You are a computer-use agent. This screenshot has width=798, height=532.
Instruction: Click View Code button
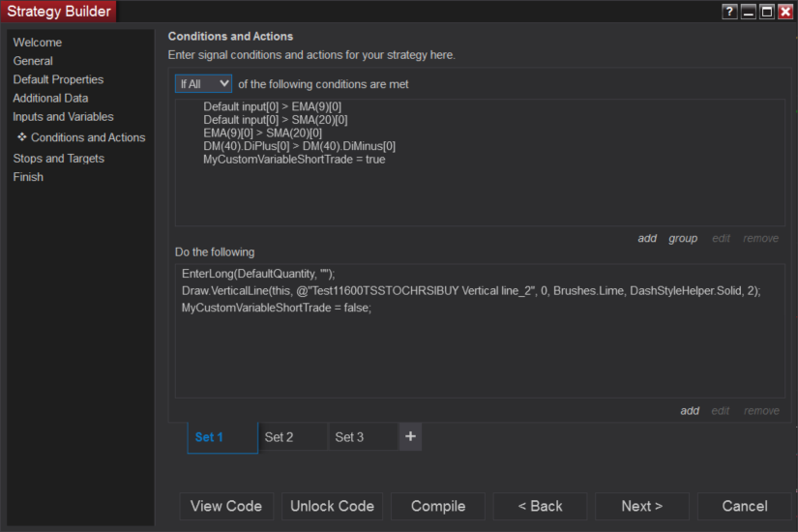coord(226,506)
